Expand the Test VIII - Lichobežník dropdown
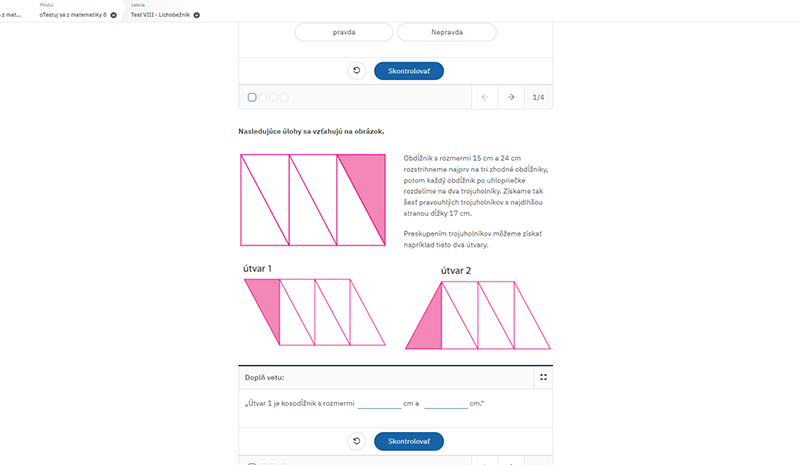 coord(196,15)
